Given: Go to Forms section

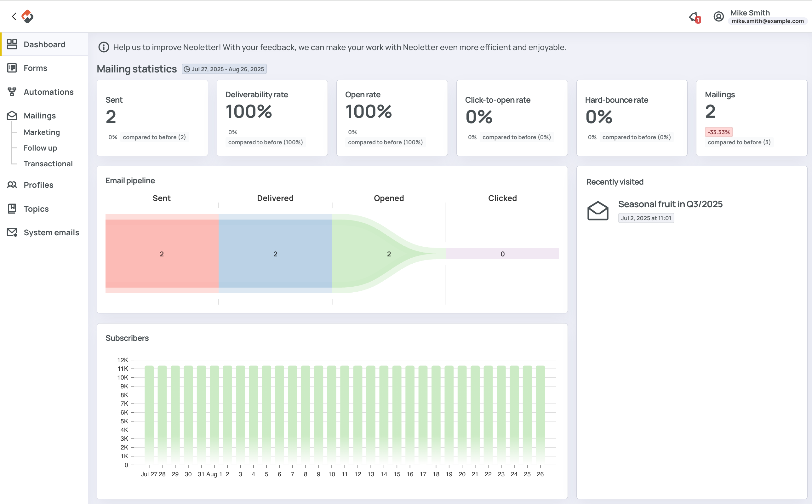Looking at the screenshot, I should click(x=44, y=68).
